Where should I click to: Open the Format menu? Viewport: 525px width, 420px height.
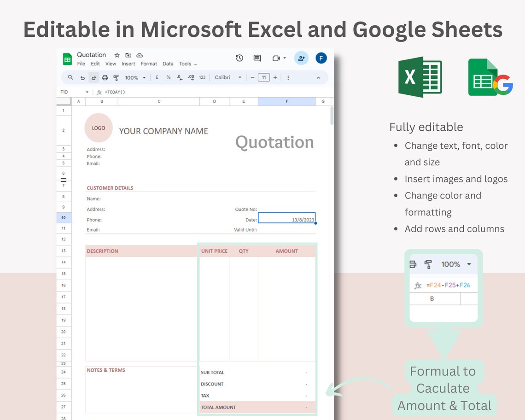148,64
